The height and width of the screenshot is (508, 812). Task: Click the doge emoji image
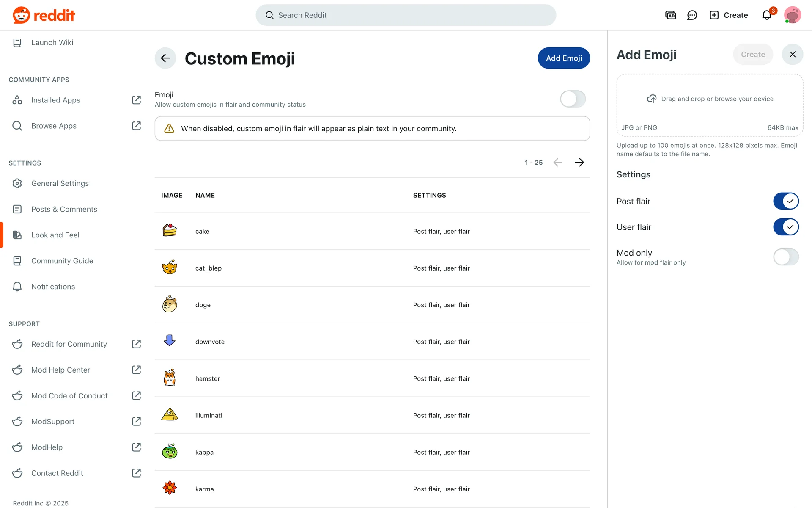[x=170, y=305]
